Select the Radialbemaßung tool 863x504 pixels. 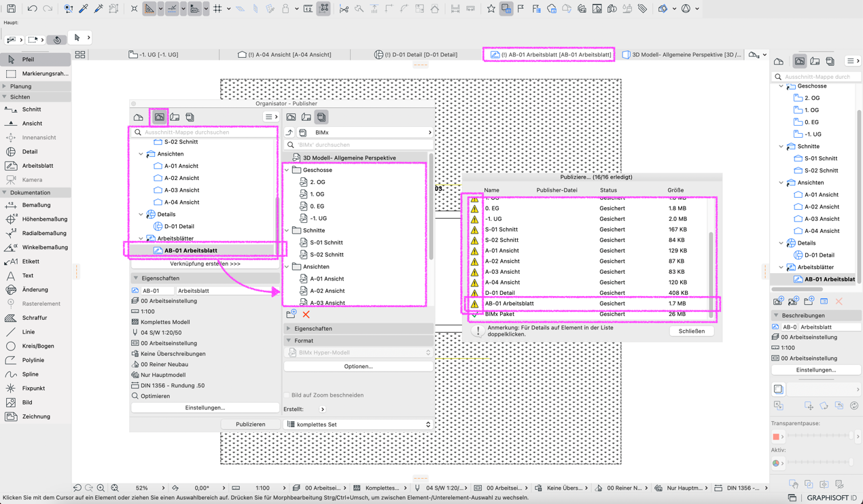(35, 233)
